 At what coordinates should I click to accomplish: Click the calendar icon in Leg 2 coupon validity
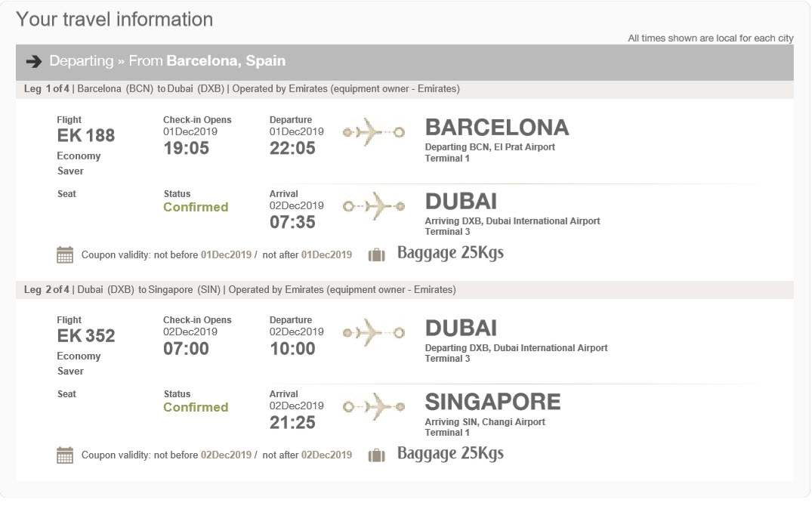click(65, 455)
